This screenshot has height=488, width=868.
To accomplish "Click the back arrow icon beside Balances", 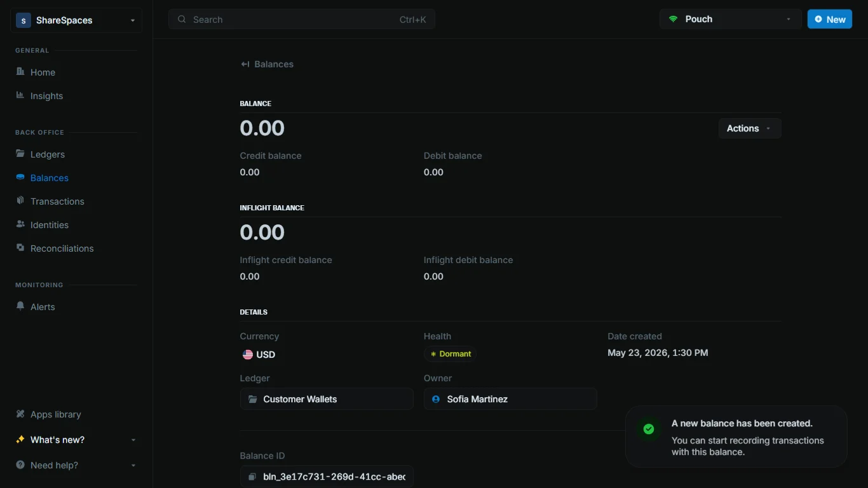I will [245, 64].
